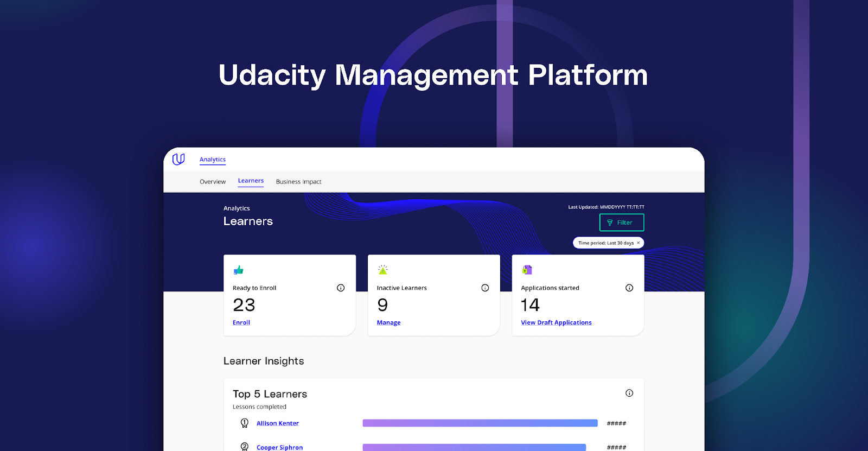Open View Draft Applications link
868x451 pixels.
556,322
